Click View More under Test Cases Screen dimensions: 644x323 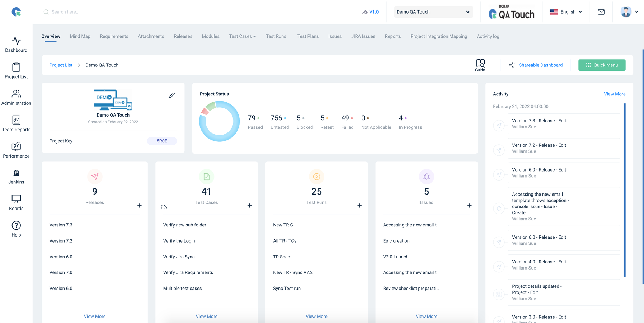tap(207, 316)
